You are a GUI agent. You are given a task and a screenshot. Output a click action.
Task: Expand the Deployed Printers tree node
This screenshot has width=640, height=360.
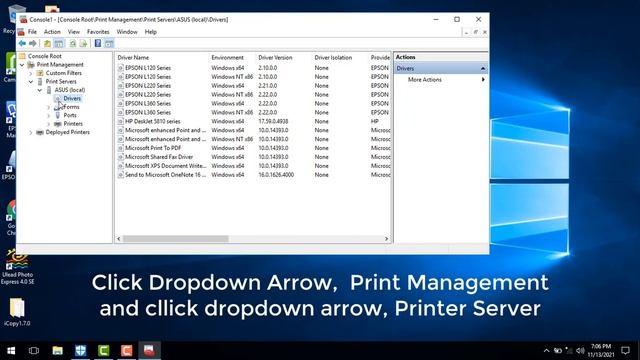[31, 133]
